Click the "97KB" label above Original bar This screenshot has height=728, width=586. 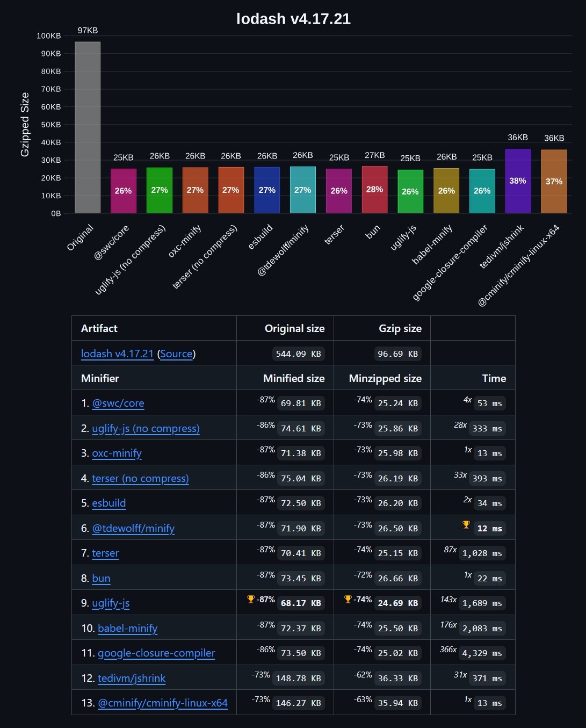[x=88, y=31]
